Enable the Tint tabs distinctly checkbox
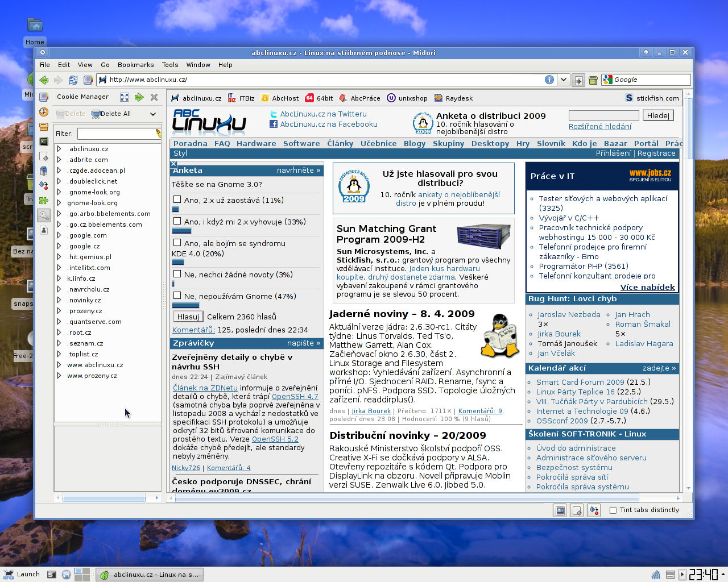Image resolution: width=728 pixels, height=582 pixels. point(613,510)
